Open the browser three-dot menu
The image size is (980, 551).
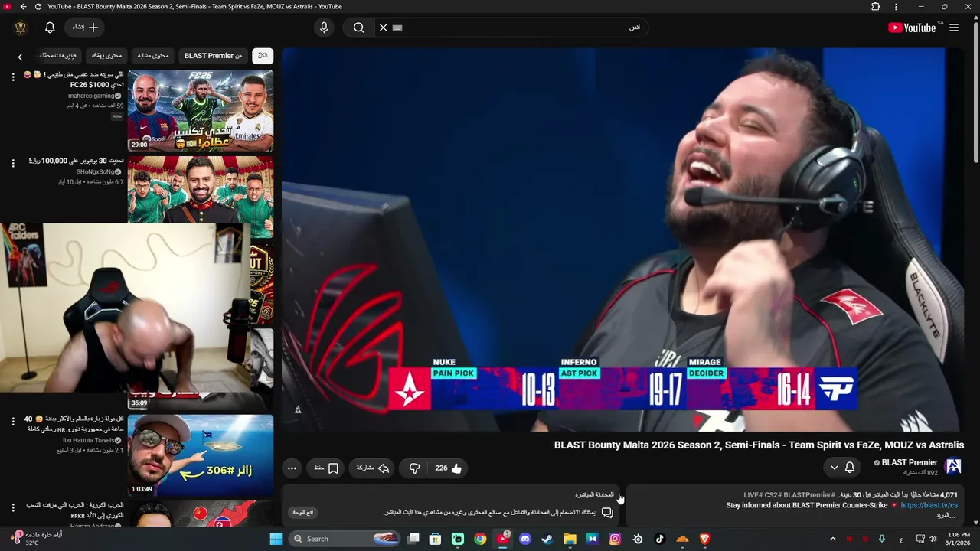[x=896, y=7]
